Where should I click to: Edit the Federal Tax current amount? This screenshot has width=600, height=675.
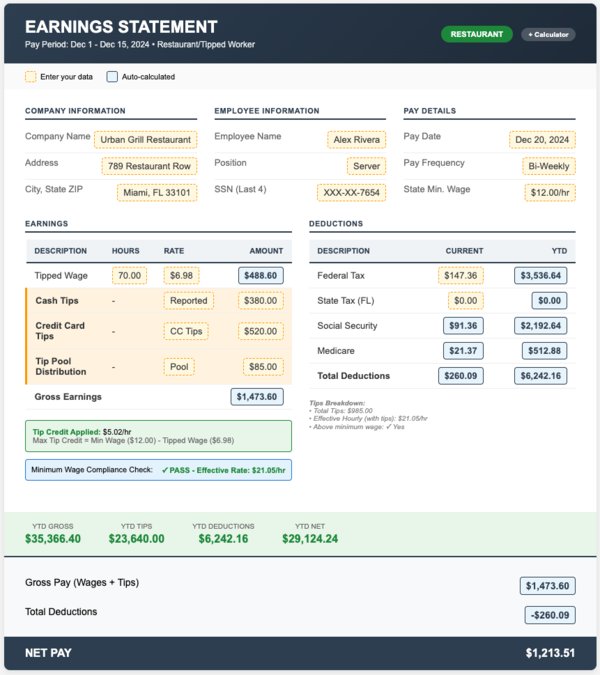click(x=460, y=275)
